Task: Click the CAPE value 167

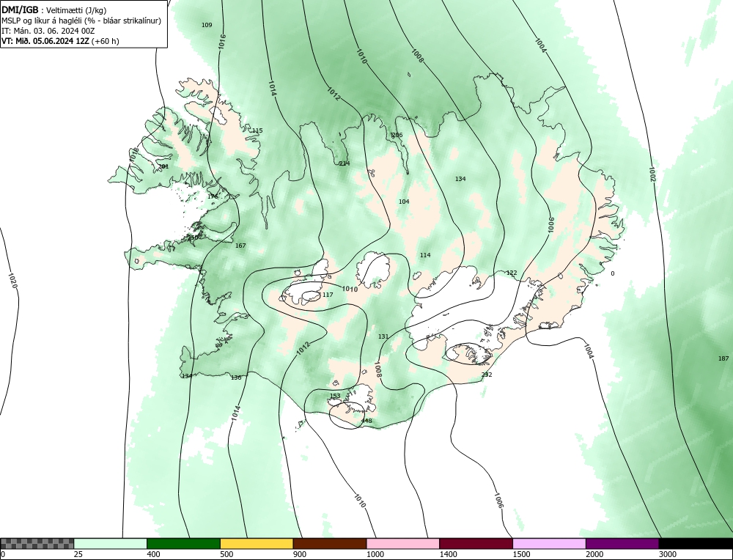Action: tap(240, 246)
